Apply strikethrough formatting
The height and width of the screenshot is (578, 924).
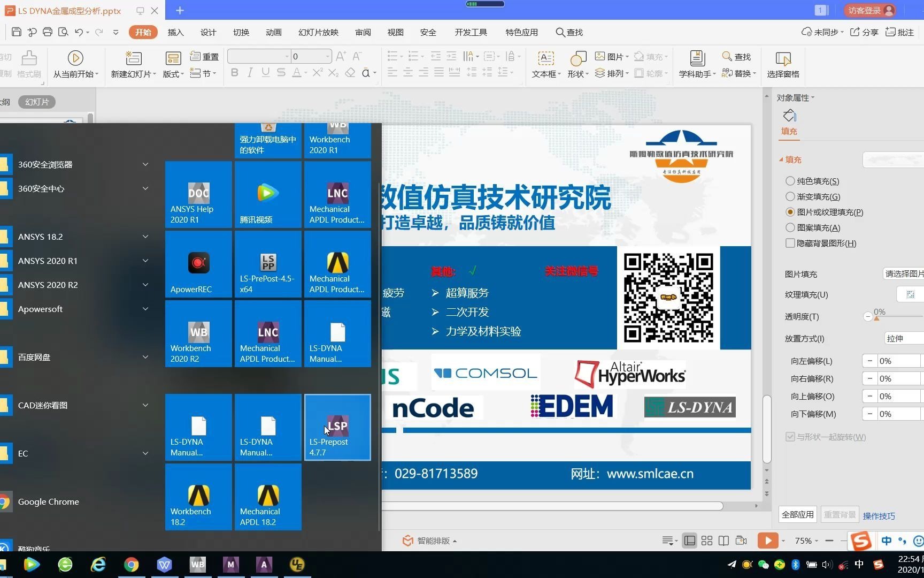click(x=281, y=73)
